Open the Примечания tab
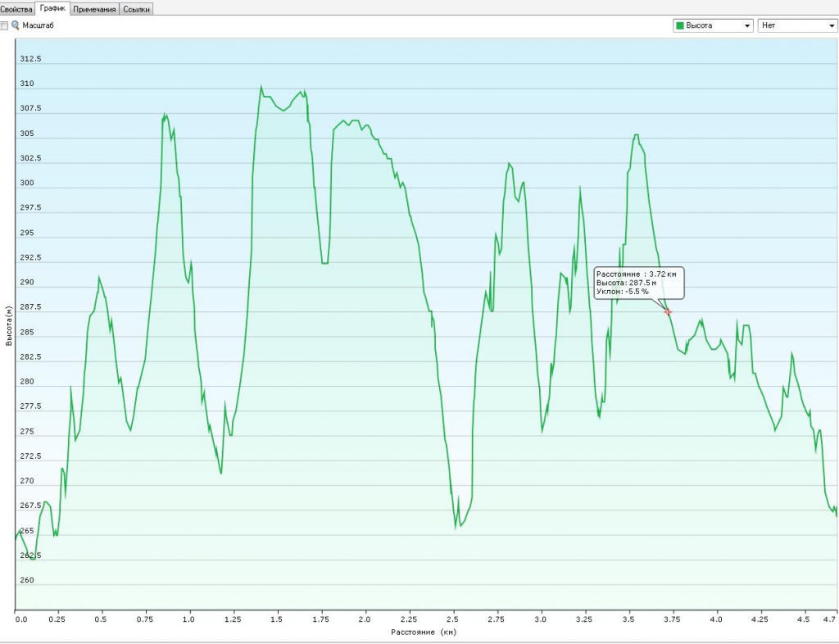839x644 pixels. [94, 8]
